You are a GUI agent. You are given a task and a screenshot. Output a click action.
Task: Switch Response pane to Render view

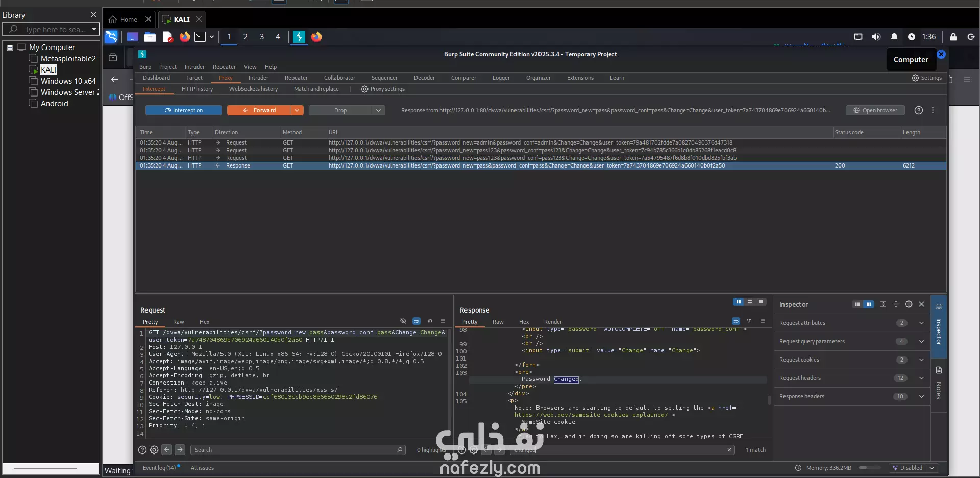(553, 322)
